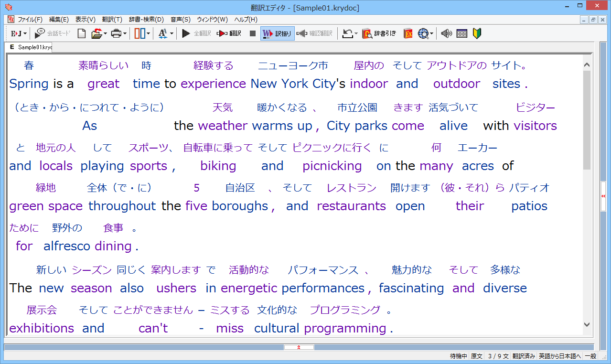Click the 全翻訳 translate all play icon
Screen dimensions: 611x364
pyautogui.click(x=196, y=33)
